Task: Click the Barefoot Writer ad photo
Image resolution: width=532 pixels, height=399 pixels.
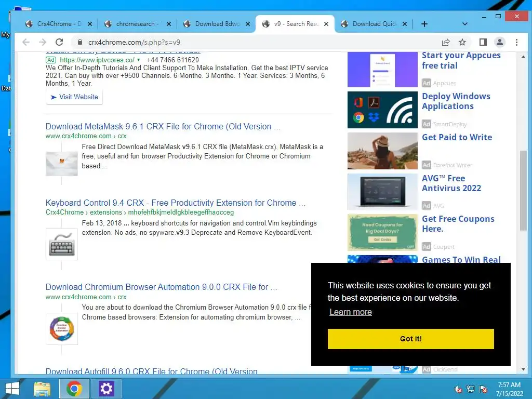Action: tap(382, 151)
